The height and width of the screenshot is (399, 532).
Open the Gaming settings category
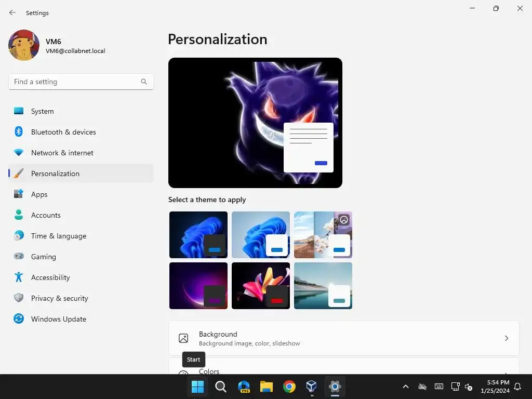(81, 257)
